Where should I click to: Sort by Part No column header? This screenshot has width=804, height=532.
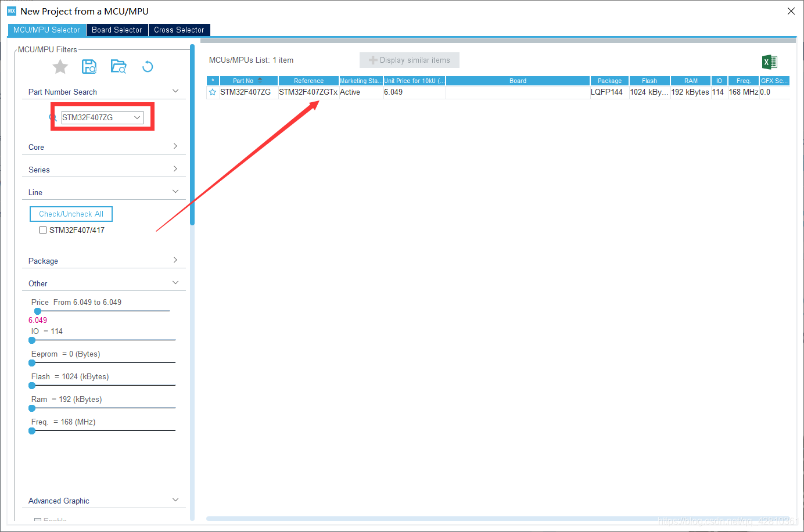point(249,81)
